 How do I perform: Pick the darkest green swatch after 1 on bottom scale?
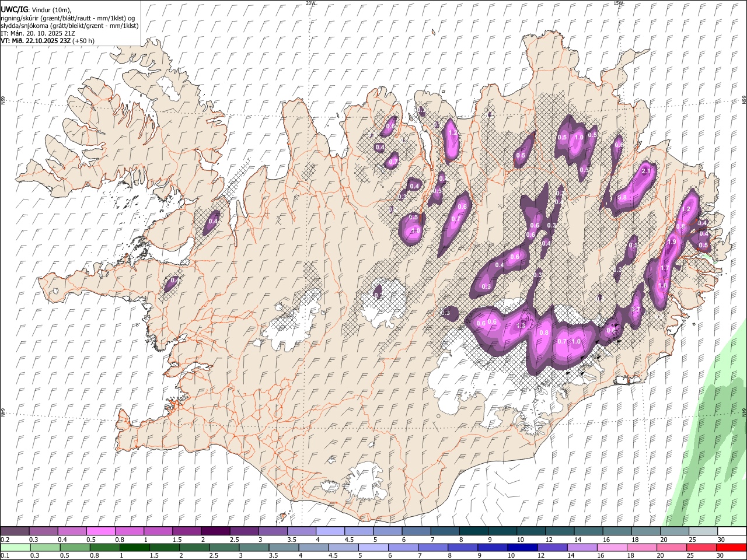click(135, 547)
